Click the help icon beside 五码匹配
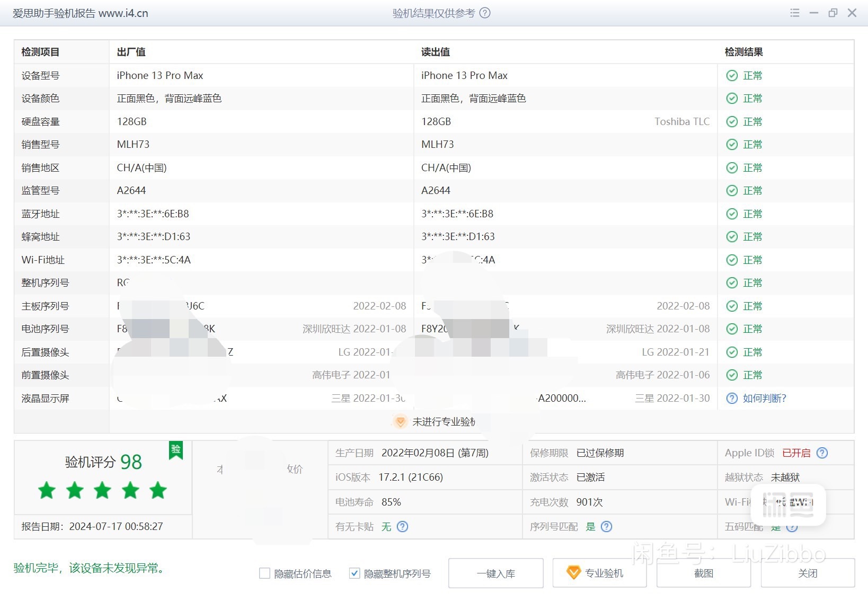 [792, 527]
